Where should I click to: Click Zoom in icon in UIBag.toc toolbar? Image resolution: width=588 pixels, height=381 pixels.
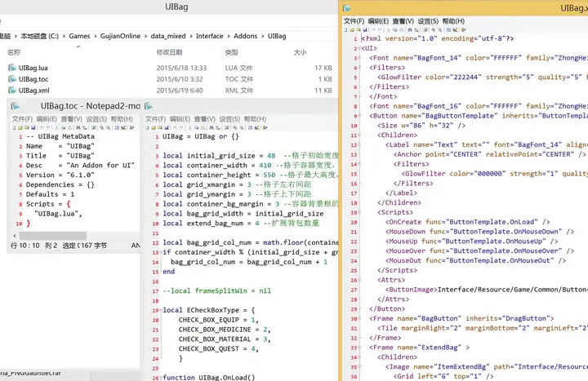101,128
